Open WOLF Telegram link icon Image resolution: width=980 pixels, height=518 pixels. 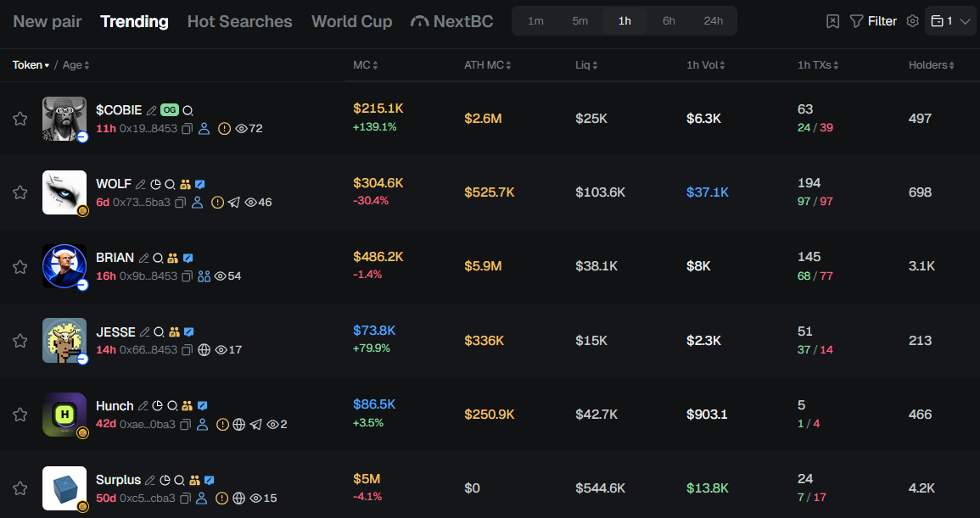pyautogui.click(x=233, y=203)
